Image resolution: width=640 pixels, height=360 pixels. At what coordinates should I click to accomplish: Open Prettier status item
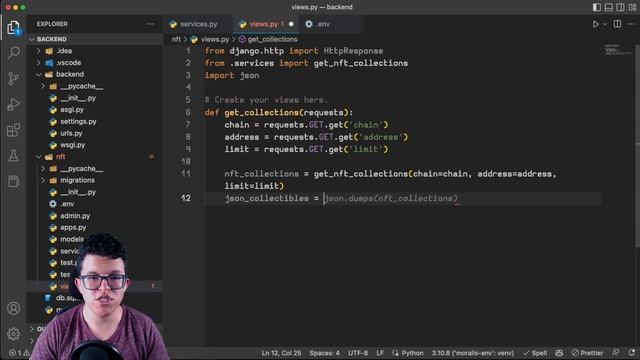pos(587,353)
